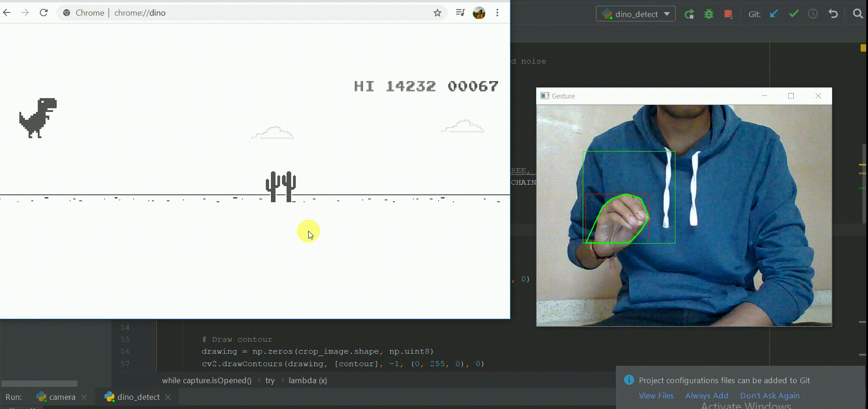Close the dino_detect run tab
The image size is (868, 409).
click(168, 397)
